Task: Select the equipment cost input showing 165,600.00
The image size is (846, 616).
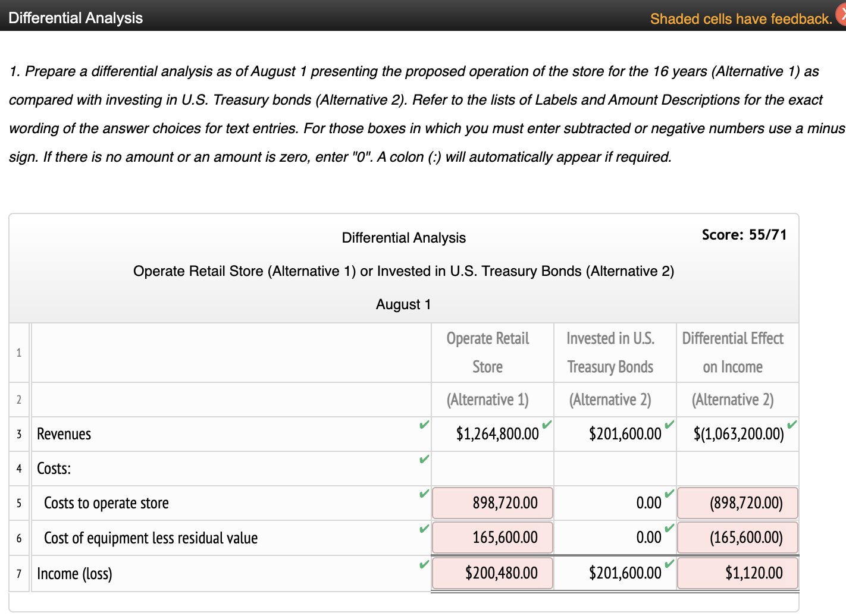Action: pyautogui.click(x=493, y=538)
